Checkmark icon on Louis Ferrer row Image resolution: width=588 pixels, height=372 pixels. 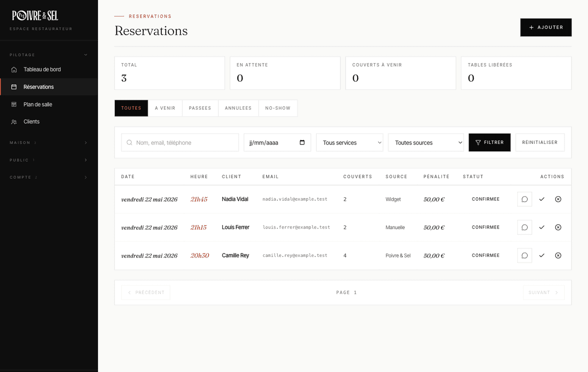[x=541, y=228]
